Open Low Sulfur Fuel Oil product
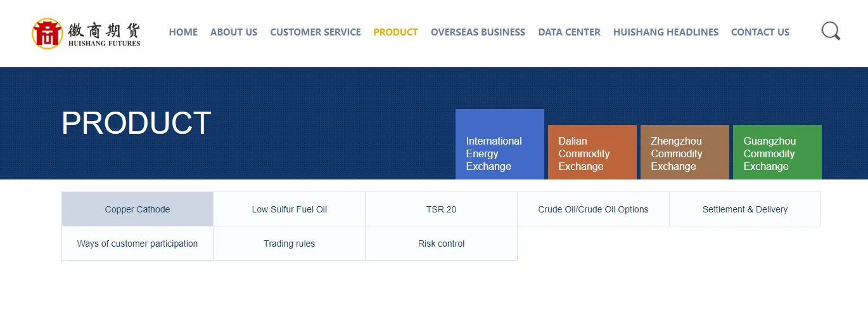 (x=290, y=209)
